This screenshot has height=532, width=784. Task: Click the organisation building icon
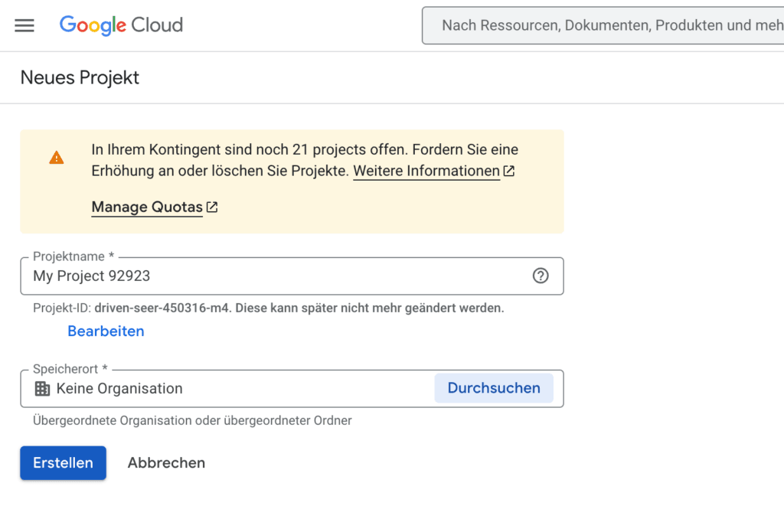tap(43, 389)
